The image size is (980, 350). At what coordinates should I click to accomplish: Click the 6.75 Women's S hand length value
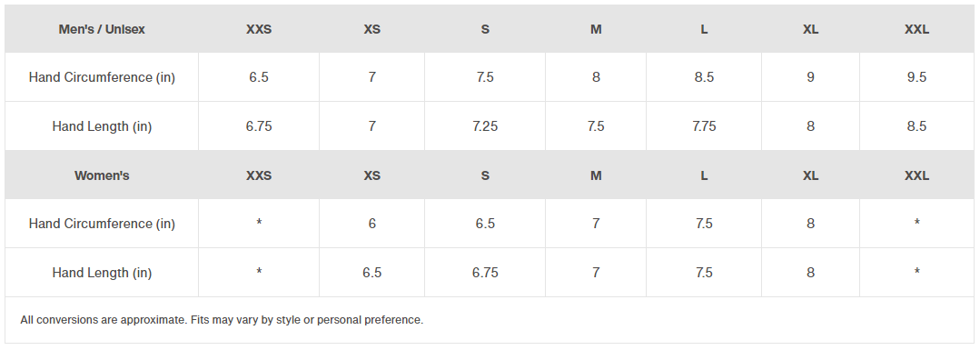pyautogui.click(x=485, y=273)
